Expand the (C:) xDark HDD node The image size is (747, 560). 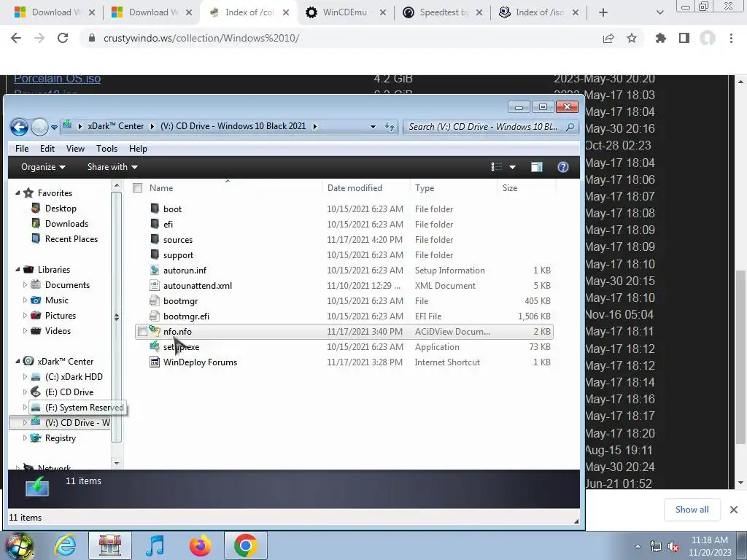click(x=25, y=377)
